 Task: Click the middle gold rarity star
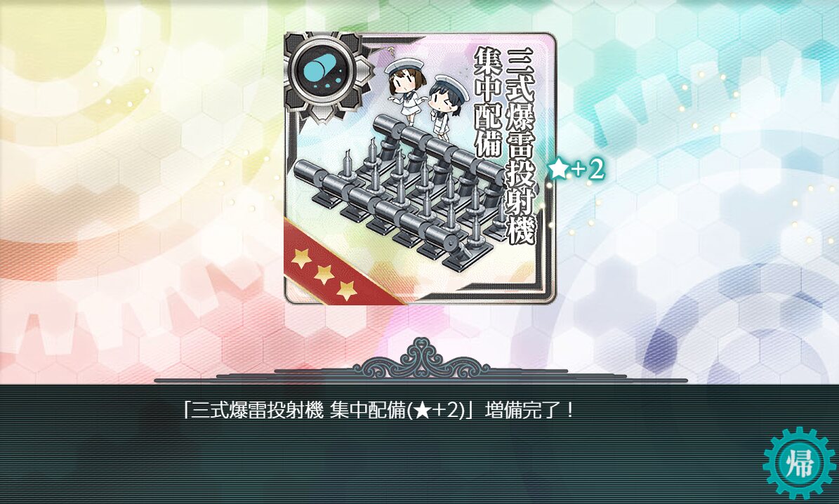click(324, 274)
